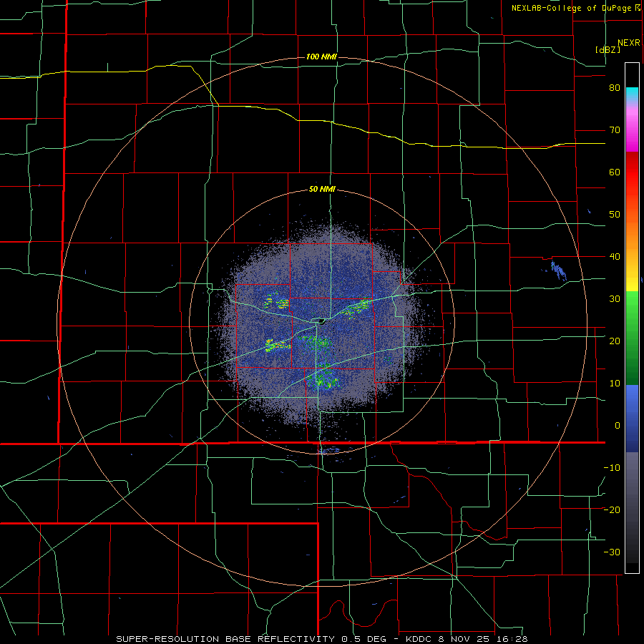Click the dBZ unit label
The image size is (644, 644).
pyautogui.click(x=608, y=50)
